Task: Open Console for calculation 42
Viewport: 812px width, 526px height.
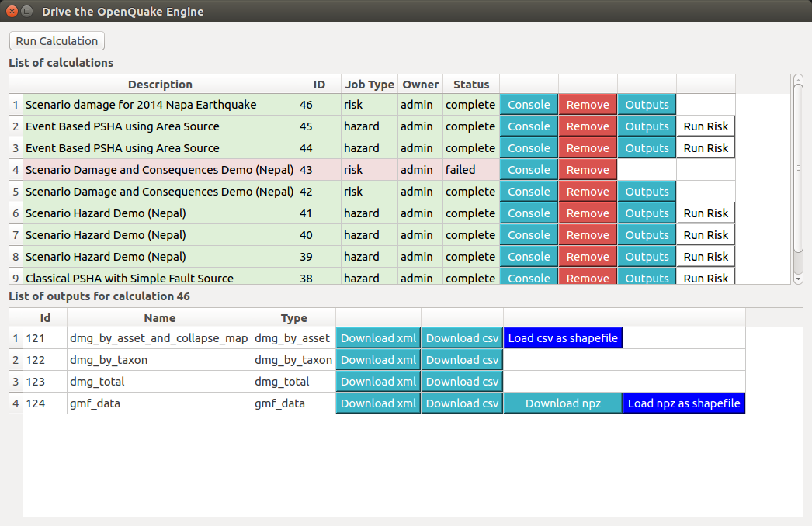Action: coord(529,192)
